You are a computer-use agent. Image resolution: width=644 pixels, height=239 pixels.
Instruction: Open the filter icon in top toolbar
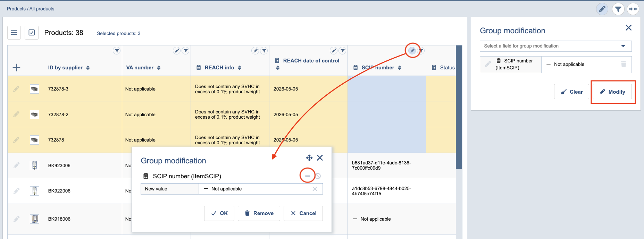[618, 9]
